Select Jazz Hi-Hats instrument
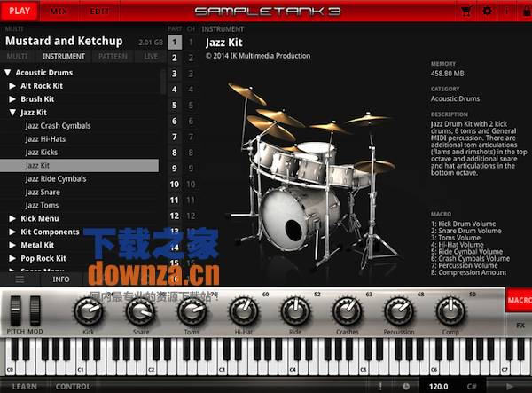The width and height of the screenshot is (532, 393). click(x=79, y=138)
